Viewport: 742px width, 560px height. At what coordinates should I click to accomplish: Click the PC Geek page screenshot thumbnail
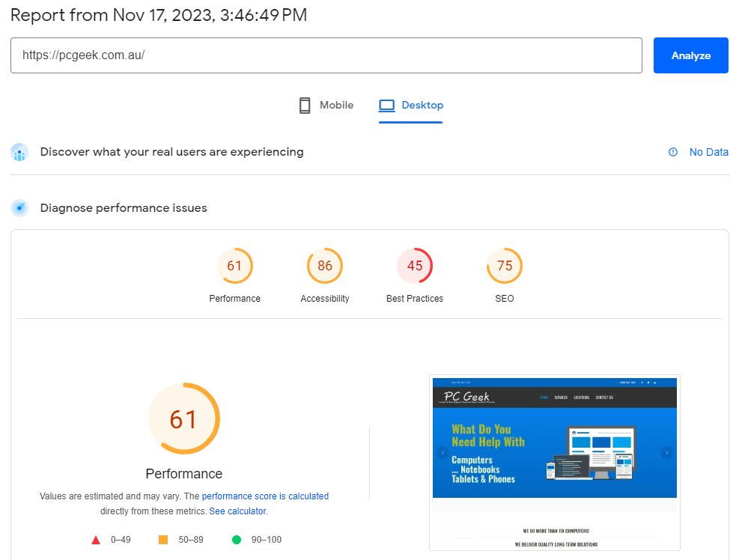click(554, 463)
